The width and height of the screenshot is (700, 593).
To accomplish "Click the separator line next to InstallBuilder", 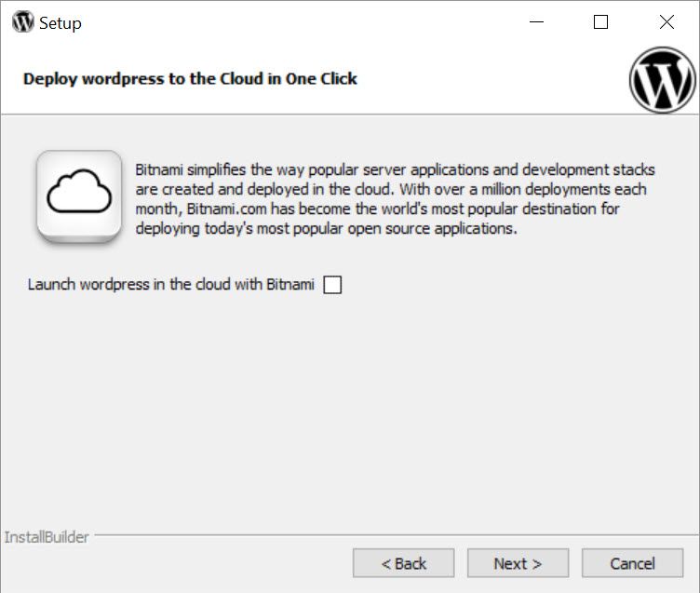I will (397, 534).
